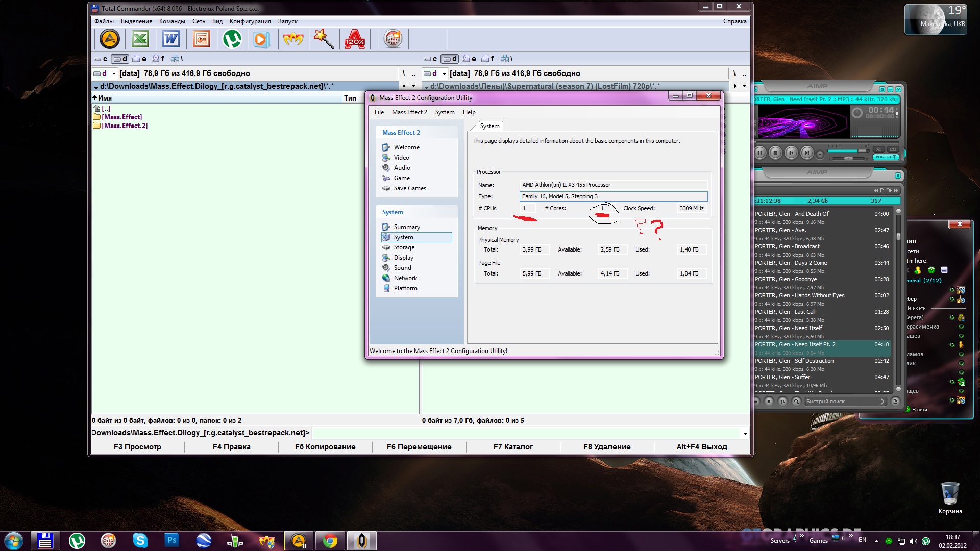This screenshot has height=551, width=980.
Task: Select drive e in left panel
Action: [x=139, y=59]
